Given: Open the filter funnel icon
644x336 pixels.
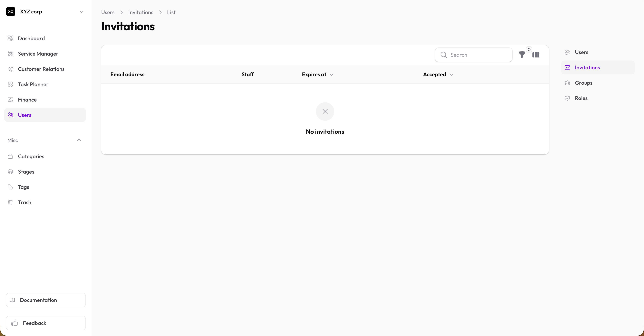Looking at the screenshot, I should point(522,55).
